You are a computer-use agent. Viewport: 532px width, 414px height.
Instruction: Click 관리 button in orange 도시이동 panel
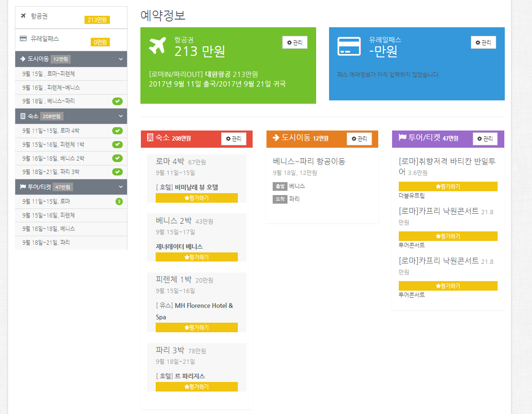[x=359, y=139]
